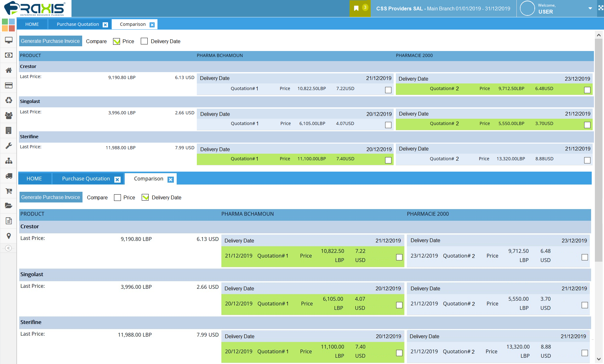Uncheck the ticked Price compare checkbox

[x=117, y=41]
